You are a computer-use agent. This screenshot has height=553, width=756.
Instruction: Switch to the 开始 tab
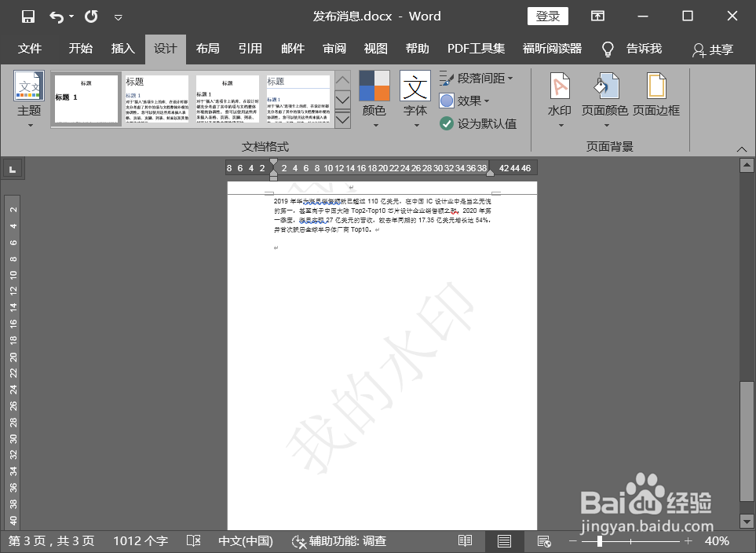click(80, 49)
